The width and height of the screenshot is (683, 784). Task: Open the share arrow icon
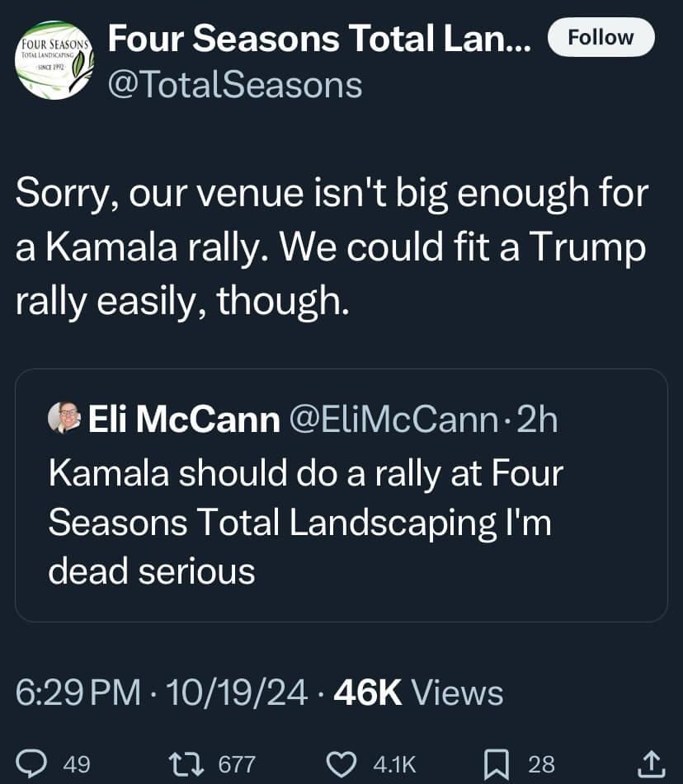pos(651,763)
